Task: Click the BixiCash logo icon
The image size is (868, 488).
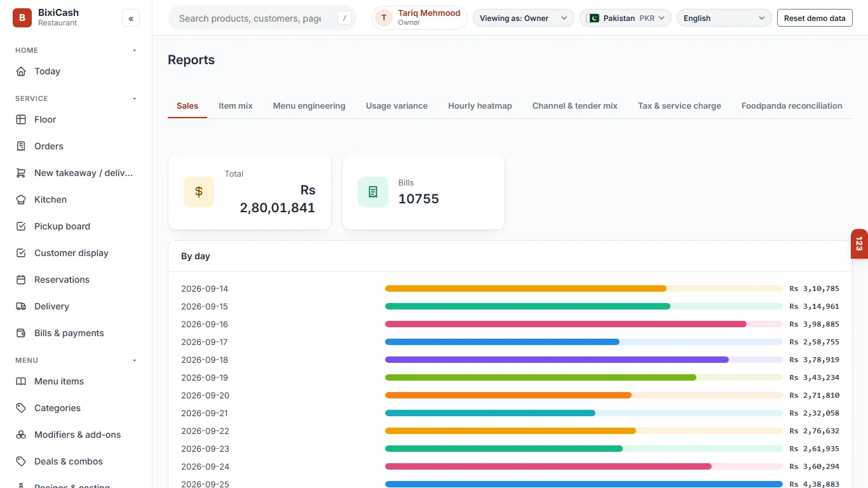Action: [x=22, y=18]
